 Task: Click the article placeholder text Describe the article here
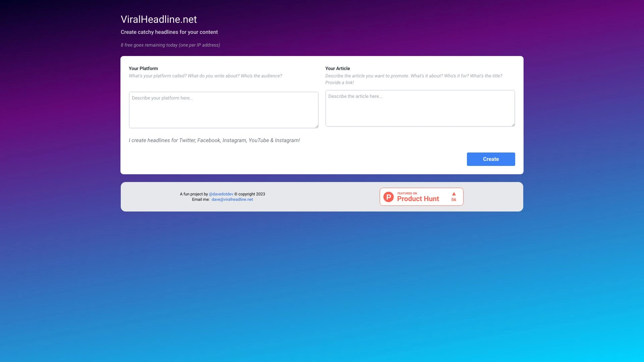click(355, 96)
